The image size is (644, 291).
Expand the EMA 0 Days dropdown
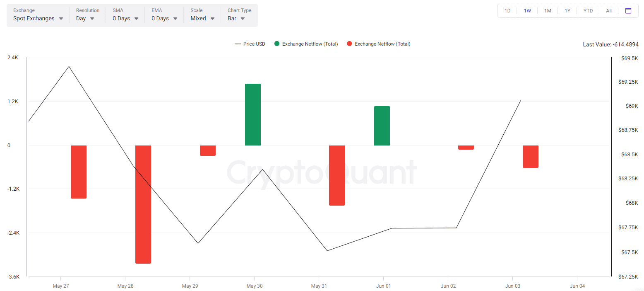[164, 18]
